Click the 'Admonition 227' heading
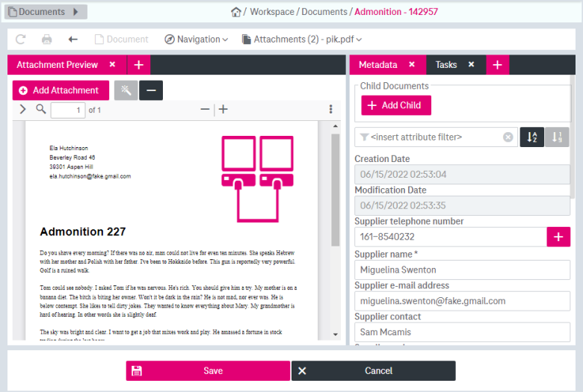The height and width of the screenshot is (392, 583). [83, 232]
